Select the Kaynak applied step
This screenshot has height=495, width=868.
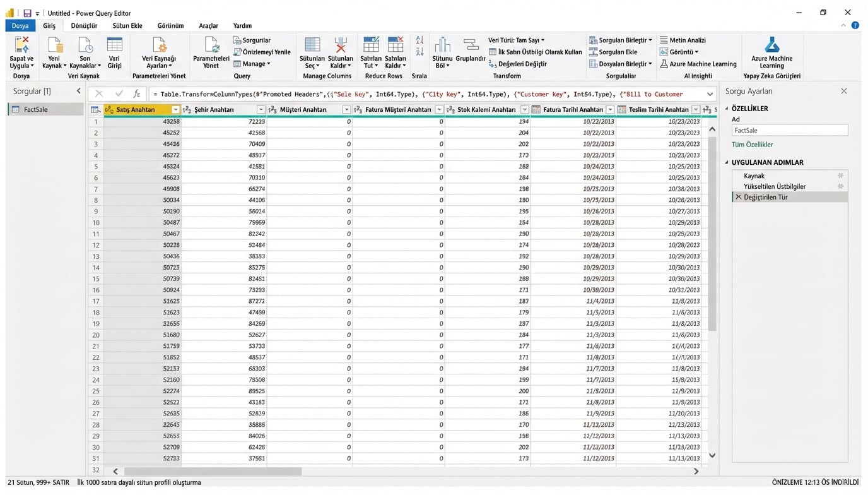(x=789, y=176)
